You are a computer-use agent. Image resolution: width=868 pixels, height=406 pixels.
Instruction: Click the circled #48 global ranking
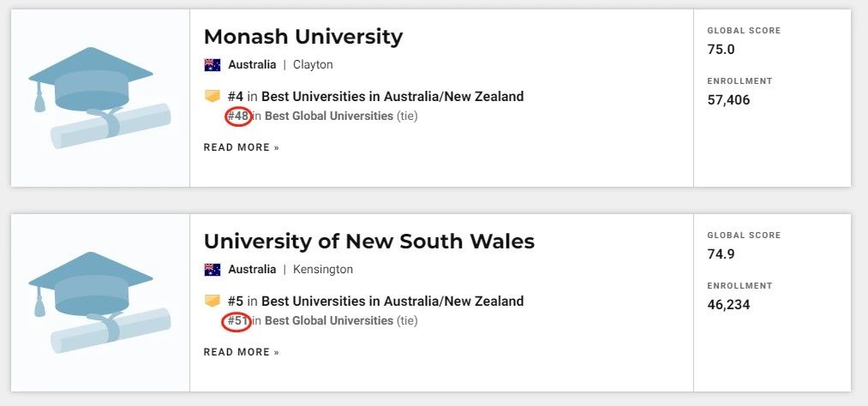(237, 116)
